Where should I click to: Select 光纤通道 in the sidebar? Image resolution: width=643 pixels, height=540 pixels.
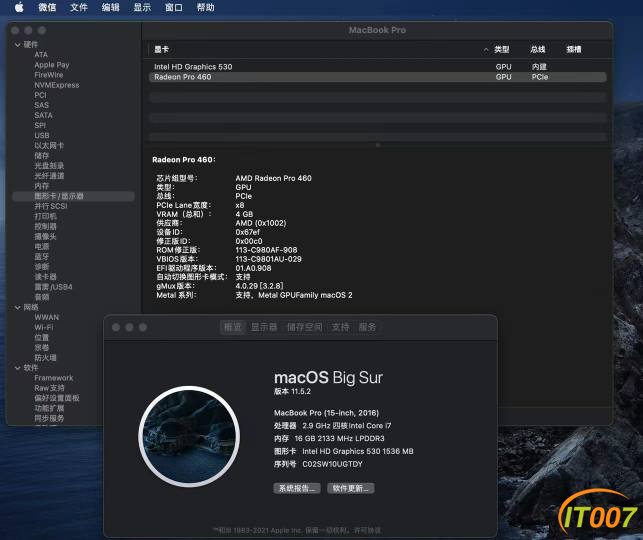pos(49,176)
